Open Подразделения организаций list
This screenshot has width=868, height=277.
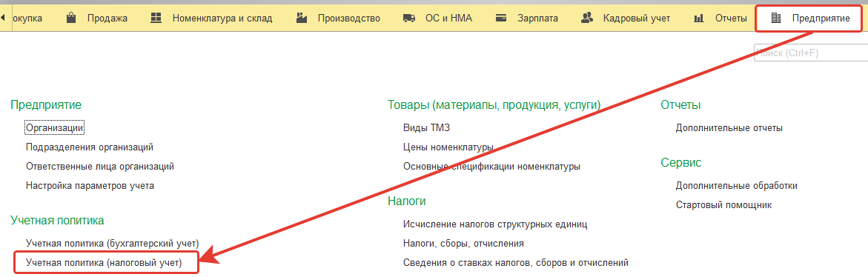[90, 147]
